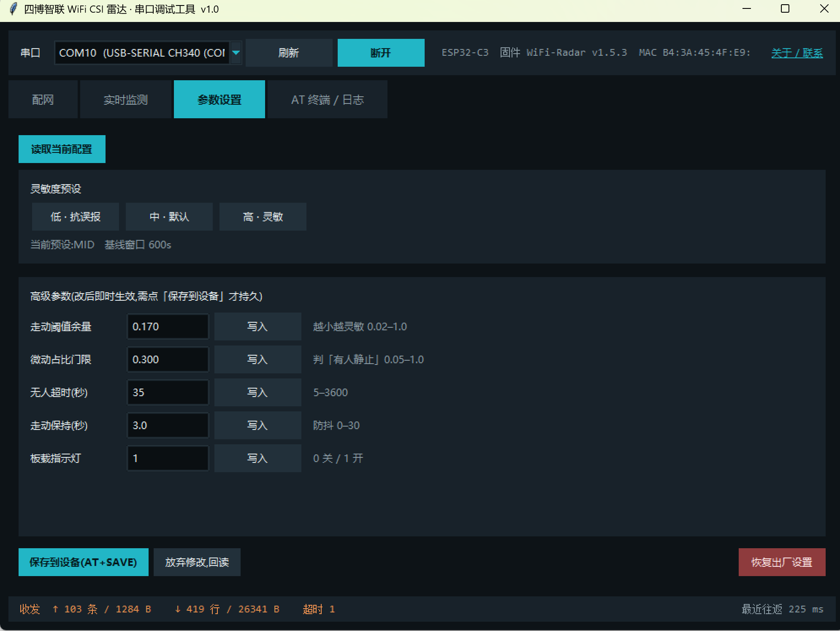Click the 基线窗口 600s text
840x631 pixels.
pos(138,245)
